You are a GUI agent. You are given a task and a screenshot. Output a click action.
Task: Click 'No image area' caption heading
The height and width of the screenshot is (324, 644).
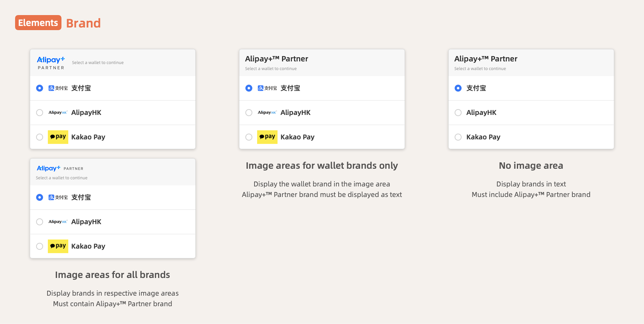tap(531, 165)
